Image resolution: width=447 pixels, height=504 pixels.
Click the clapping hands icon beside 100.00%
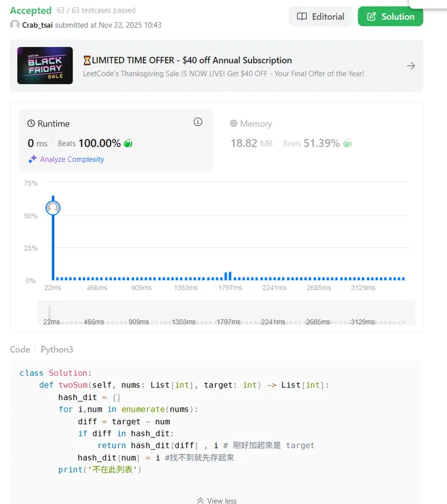click(127, 143)
